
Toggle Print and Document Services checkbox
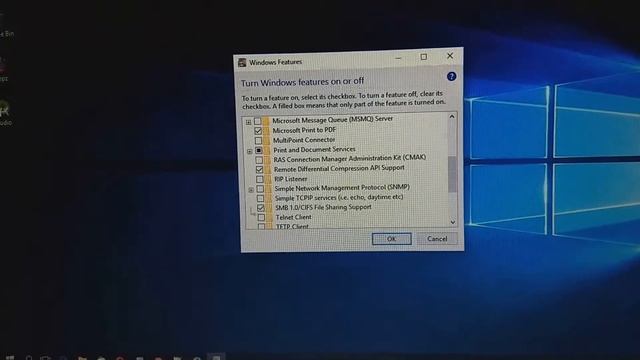coord(259,151)
